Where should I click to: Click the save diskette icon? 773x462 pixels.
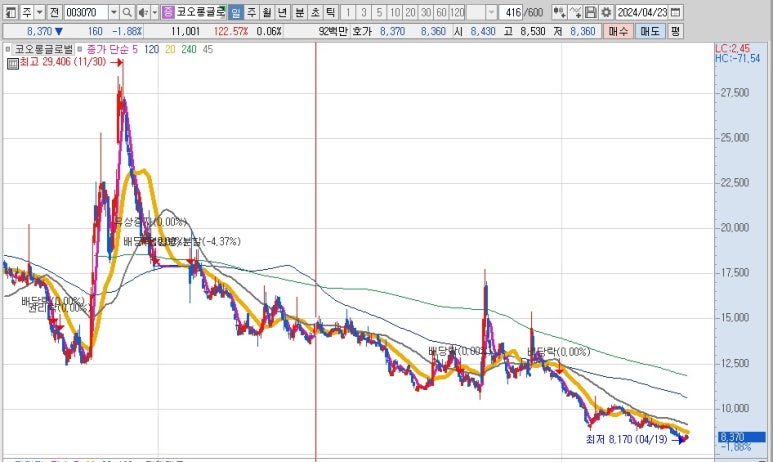tap(591, 12)
